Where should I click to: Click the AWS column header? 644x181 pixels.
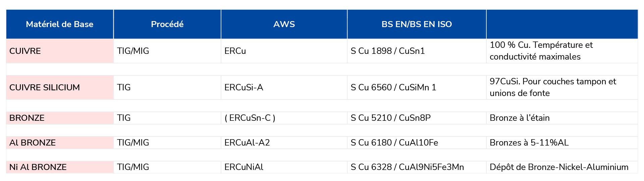click(x=284, y=24)
